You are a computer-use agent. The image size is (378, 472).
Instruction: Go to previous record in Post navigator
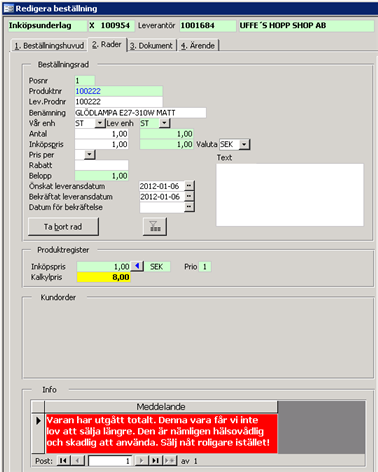coord(78,461)
